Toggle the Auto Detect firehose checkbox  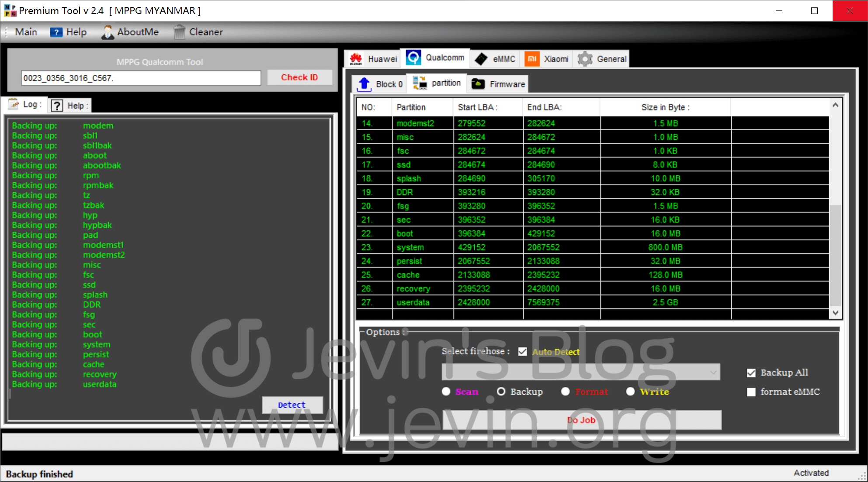[x=522, y=352]
